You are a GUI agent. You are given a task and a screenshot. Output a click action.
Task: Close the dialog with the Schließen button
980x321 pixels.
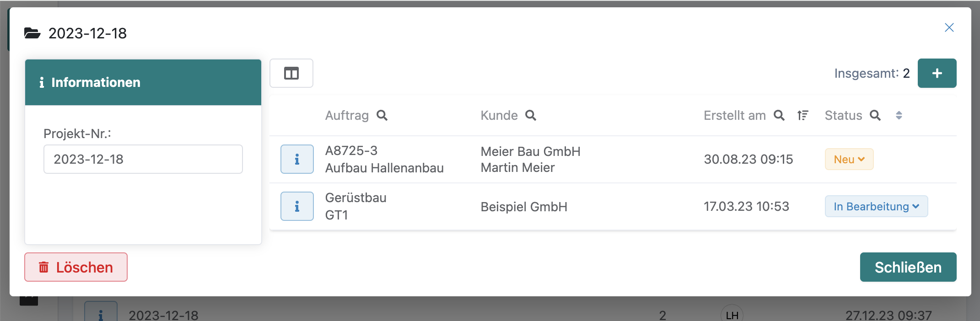click(x=908, y=267)
